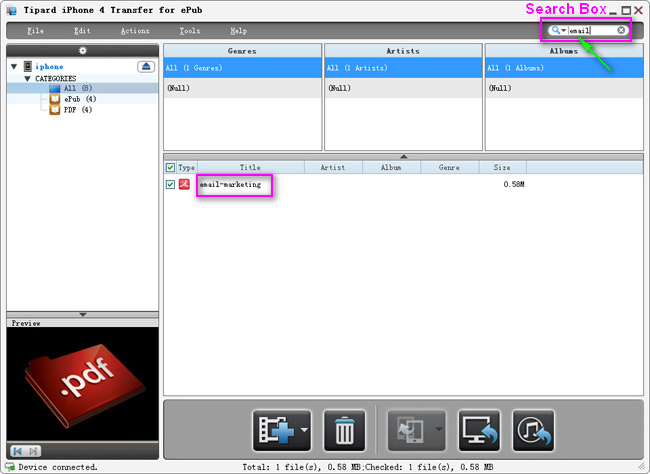The image size is (650, 474).
Task: Click the Albums panel header
Action: [x=564, y=51]
